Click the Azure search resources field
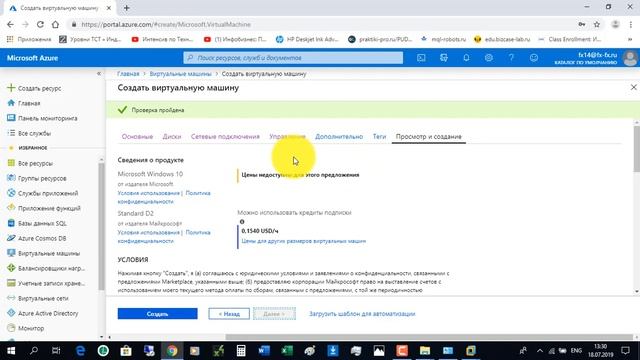This screenshot has height=360, width=640. [293, 58]
